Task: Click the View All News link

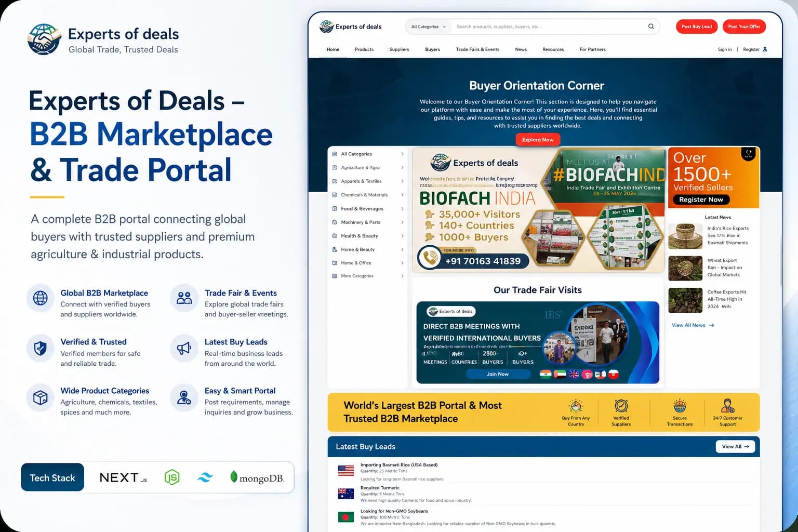Action: (693, 325)
